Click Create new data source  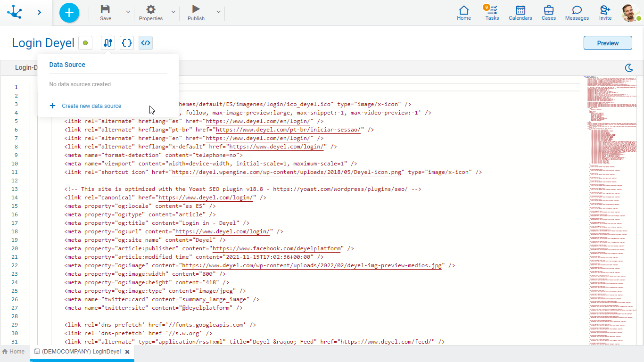coord(91,106)
